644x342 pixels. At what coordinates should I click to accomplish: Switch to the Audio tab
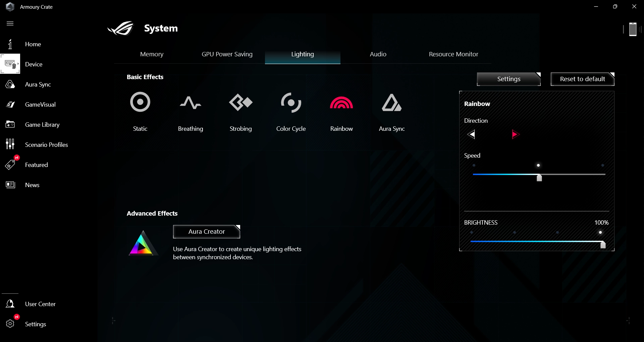coord(378,54)
